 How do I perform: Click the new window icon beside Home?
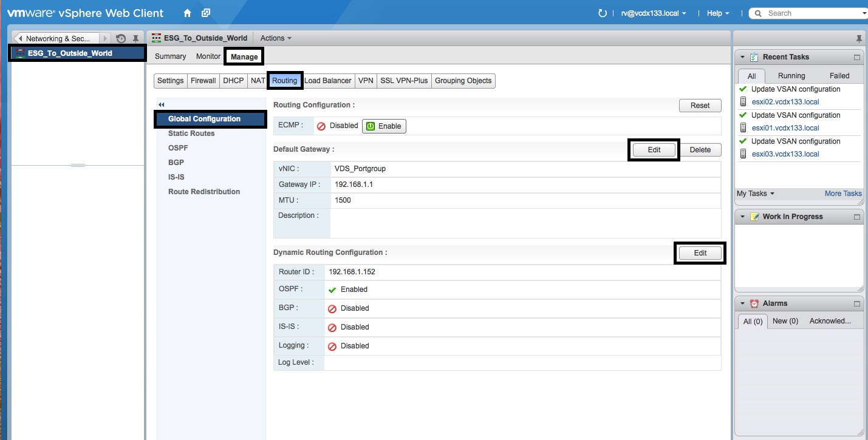(x=206, y=13)
